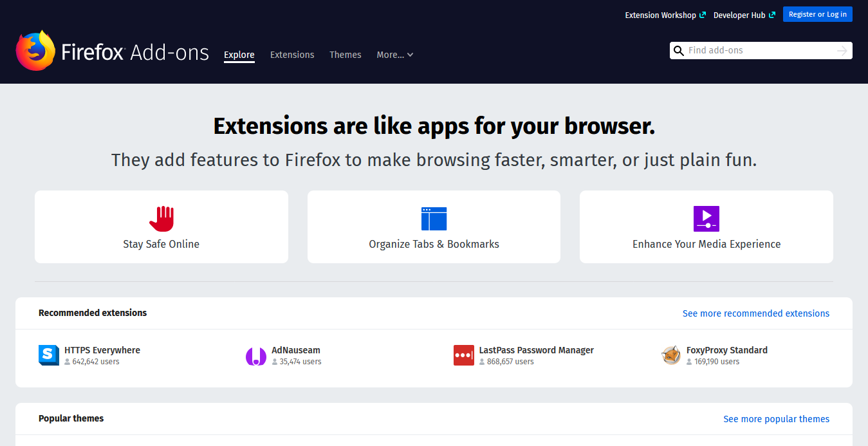Click the external link icon beside Extension Workshop
868x446 pixels.
coord(703,15)
